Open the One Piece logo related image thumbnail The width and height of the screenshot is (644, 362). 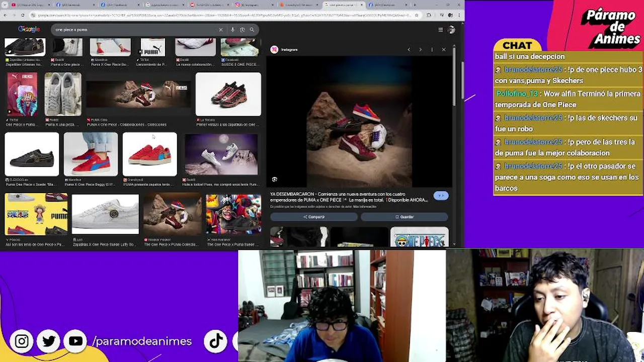click(x=419, y=237)
